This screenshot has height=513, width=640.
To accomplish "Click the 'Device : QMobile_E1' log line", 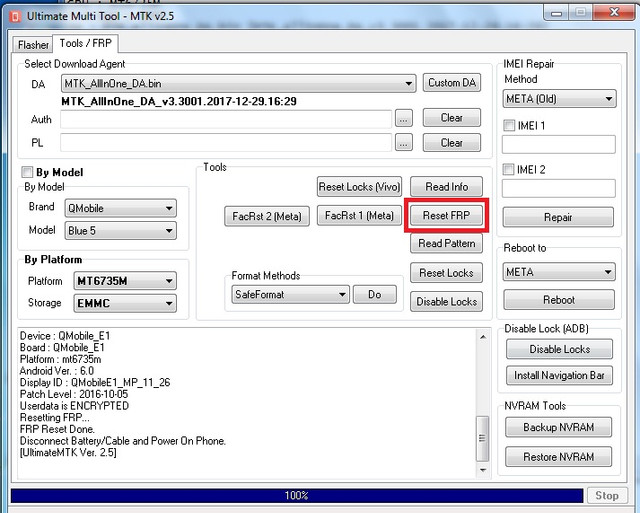I will point(65,336).
